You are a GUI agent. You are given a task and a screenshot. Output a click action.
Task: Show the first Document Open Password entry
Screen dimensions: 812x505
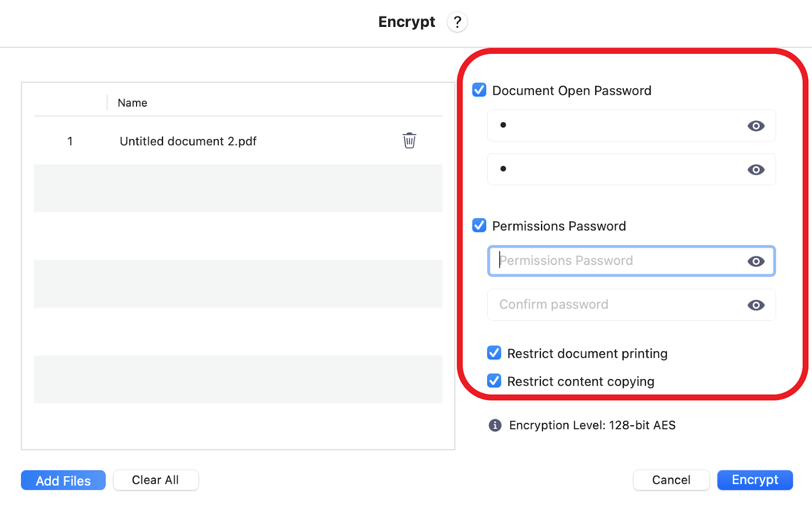(756, 126)
